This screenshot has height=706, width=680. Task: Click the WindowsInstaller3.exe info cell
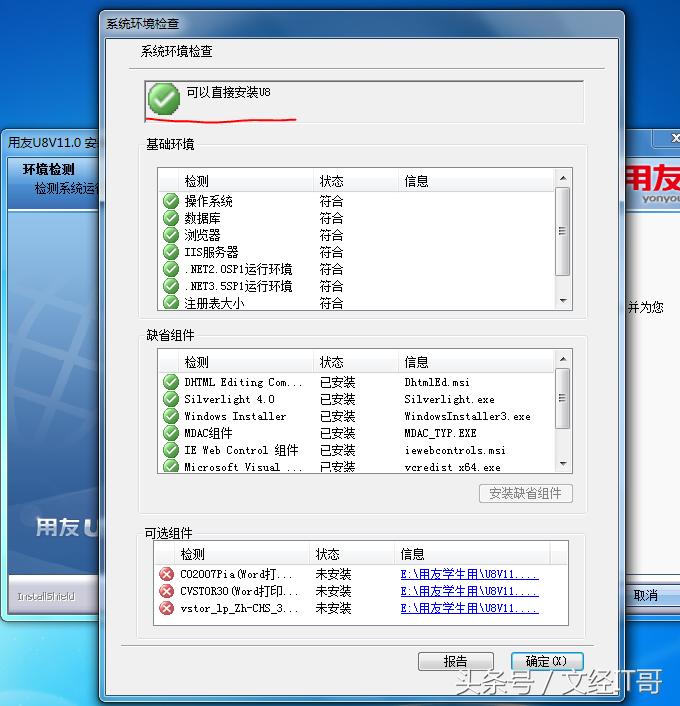(467, 416)
